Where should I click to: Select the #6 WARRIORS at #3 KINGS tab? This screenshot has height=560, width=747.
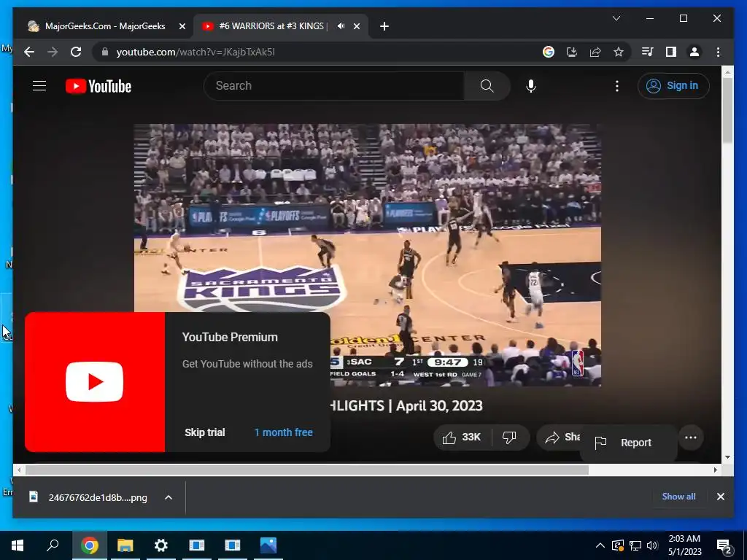click(273, 26)
